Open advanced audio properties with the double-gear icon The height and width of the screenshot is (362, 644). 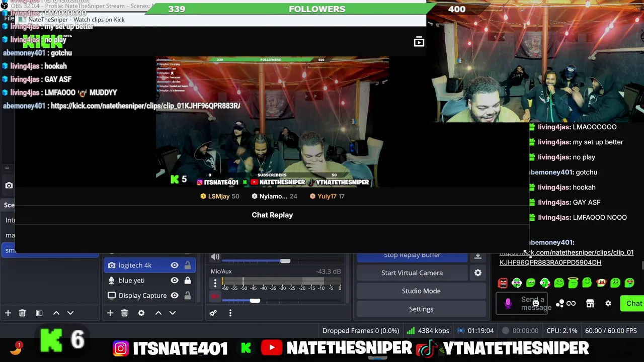213,313
